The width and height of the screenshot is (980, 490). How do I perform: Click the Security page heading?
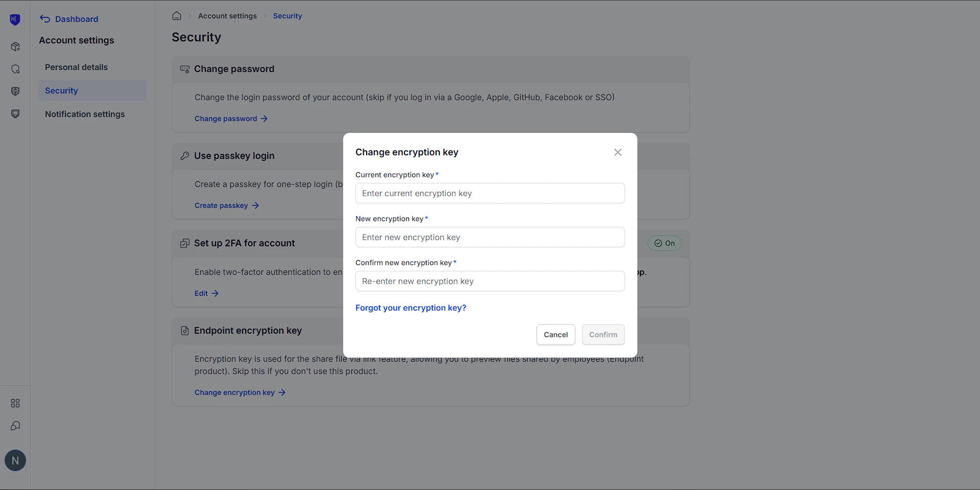click(x=196, y=37)
